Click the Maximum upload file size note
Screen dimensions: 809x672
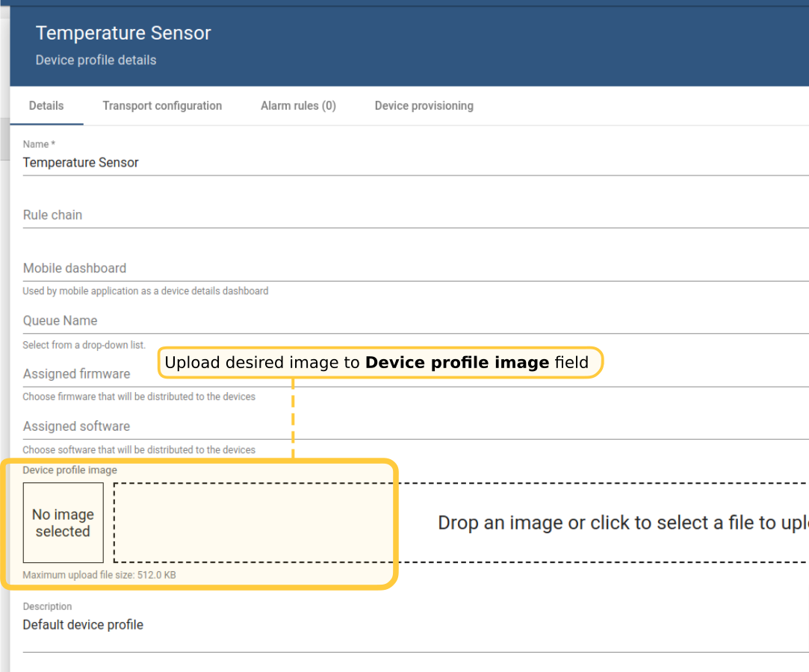click(x=99, y=576)
